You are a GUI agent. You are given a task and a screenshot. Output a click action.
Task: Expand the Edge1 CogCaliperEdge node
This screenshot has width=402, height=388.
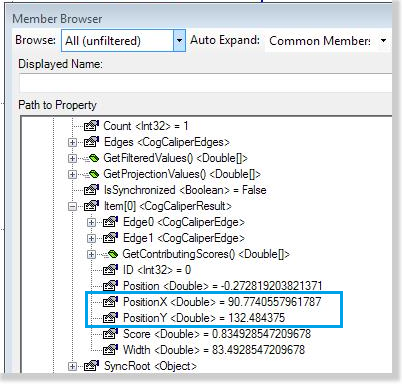[91, 238]
